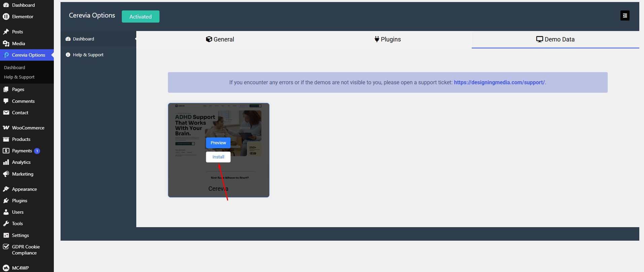Click the Appearance paintbrush icon

coord(6,189)
